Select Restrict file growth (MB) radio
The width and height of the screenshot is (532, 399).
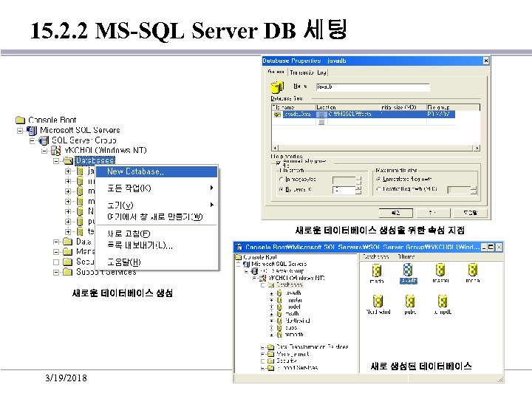378,188
